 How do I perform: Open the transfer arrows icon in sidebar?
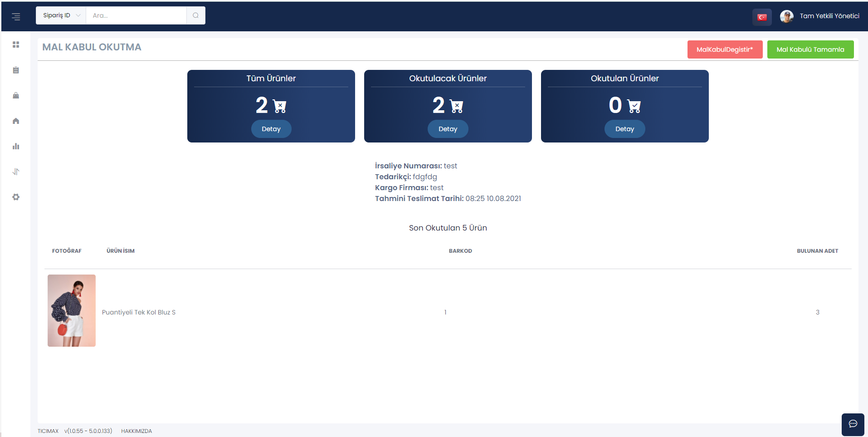pyautogui.click(x=16, y=172)
